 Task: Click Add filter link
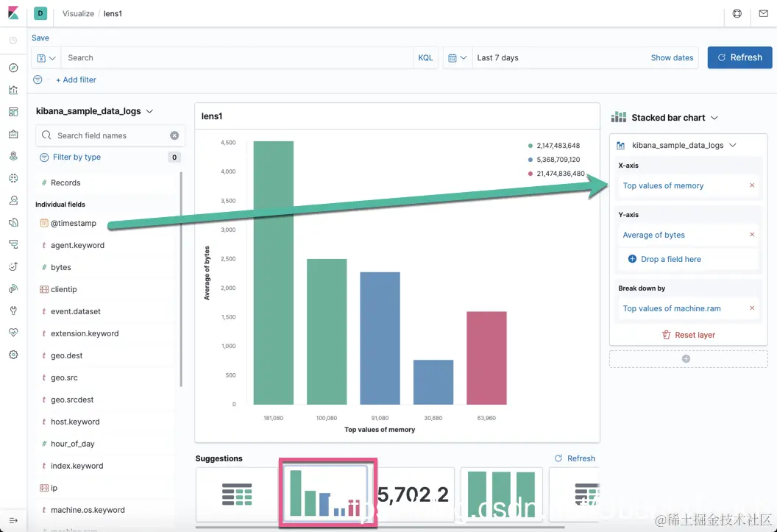pos(76,79)
